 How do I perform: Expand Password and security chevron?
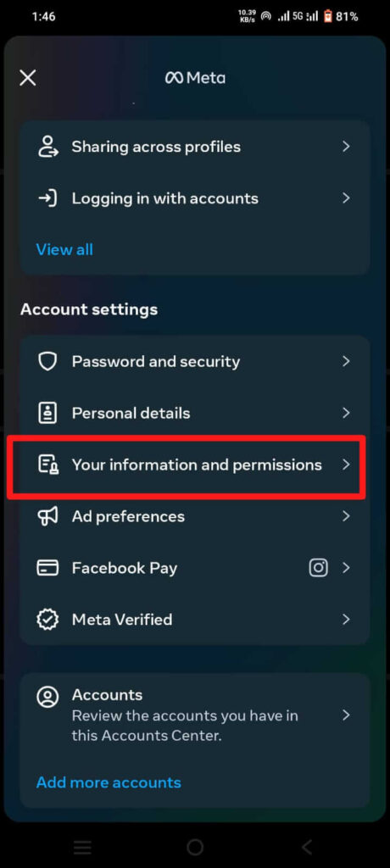[x=346, y=361]
